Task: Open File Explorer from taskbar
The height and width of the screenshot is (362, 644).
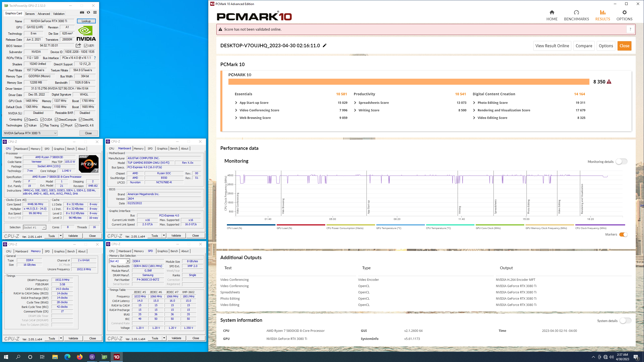Action: pos(55,357)
